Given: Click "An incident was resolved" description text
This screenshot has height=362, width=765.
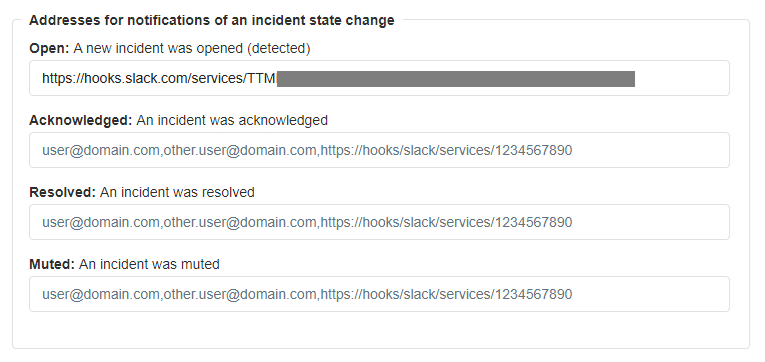Looking at the screenshot, I should tap(177, 192).
